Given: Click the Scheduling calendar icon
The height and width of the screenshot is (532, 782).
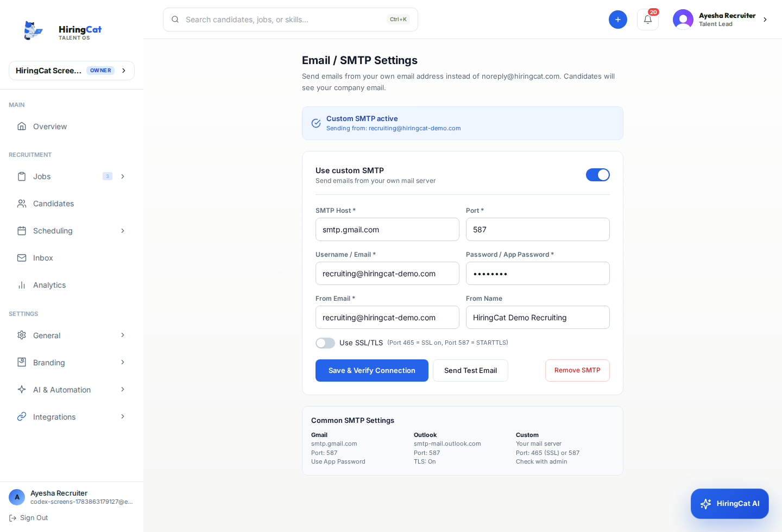Looking at the screenshot, I should pyautogui.click(x=22, y=231).
